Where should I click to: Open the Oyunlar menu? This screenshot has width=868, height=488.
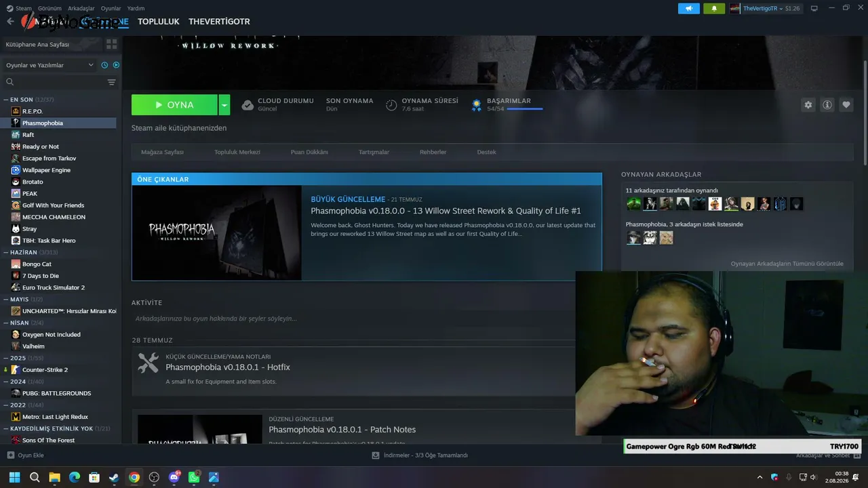pos(111,8)
